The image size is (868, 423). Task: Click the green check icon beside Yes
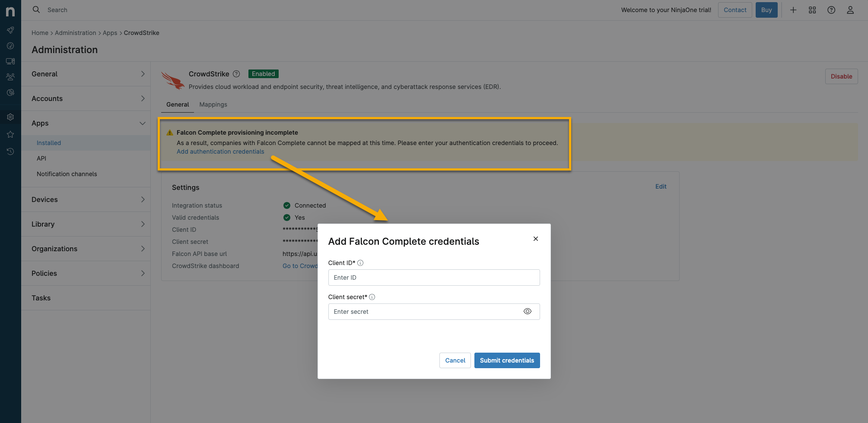tap(287, 218)
